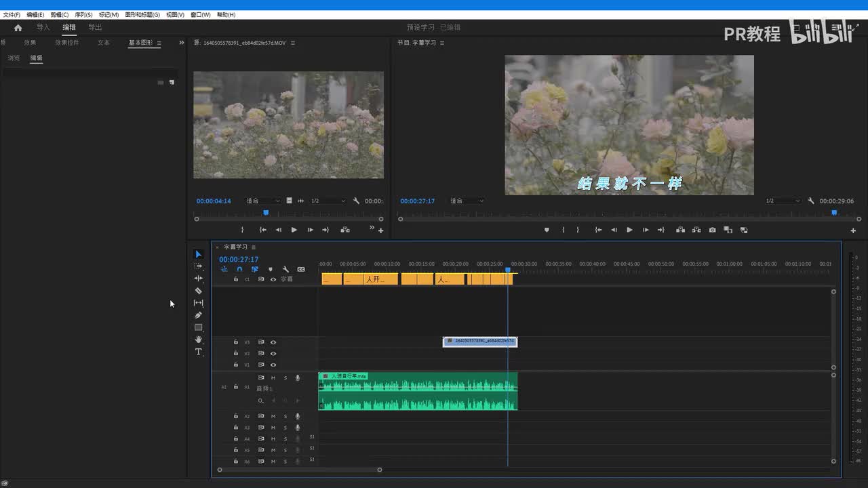Click the 人骑自行车 audio clip on A1
The width and height of the screenshot is (868, 488).
417,393
